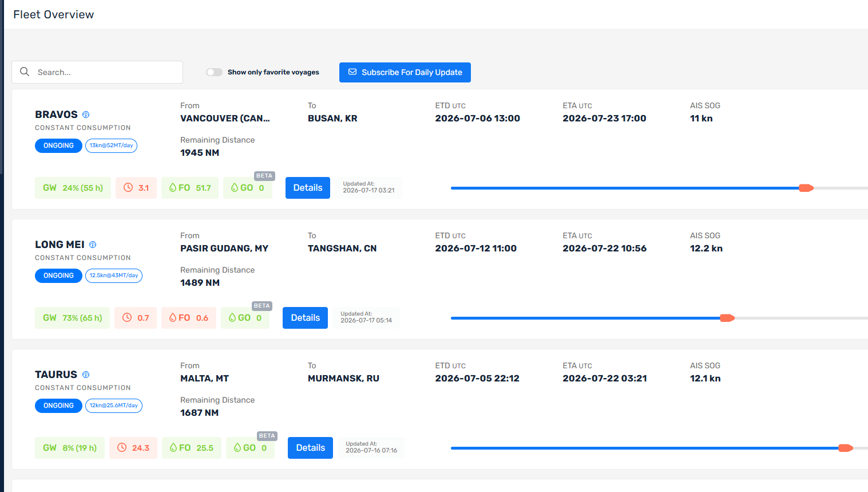This screenshot has width=868, height=492.
Task: Click the GO droplet icon in the BRAVOS row
Action: pyautogui.click(x=235, y=188)
